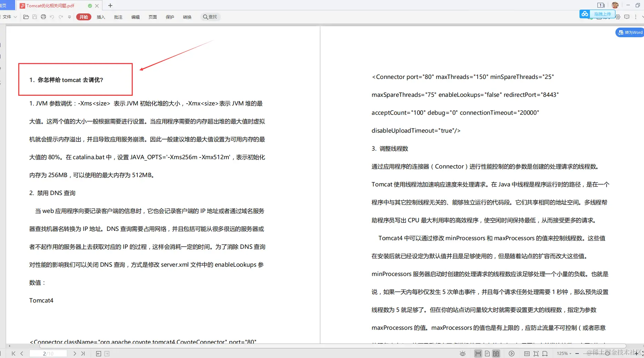Toggle continuous scrolling view mode
Screen dimensions: 644x358
click(x=478, y=354)
